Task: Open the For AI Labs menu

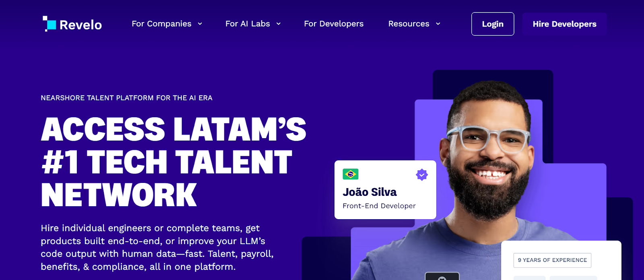Action: [x=248, y=24]
